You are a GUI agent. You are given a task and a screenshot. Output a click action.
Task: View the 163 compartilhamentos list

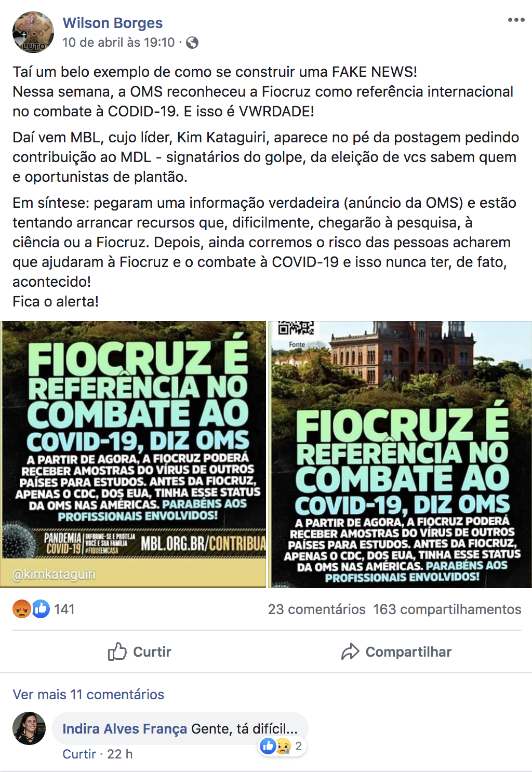[x=447, y=609]
